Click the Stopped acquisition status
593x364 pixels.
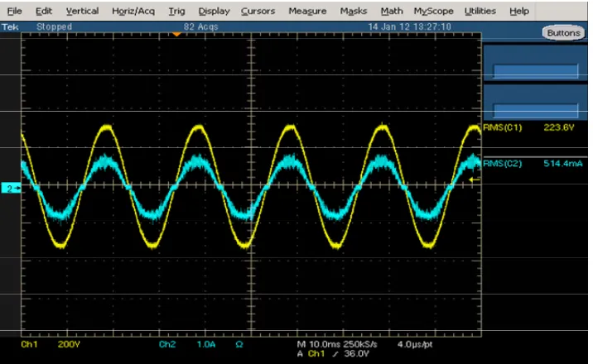[x=54, y=26]
